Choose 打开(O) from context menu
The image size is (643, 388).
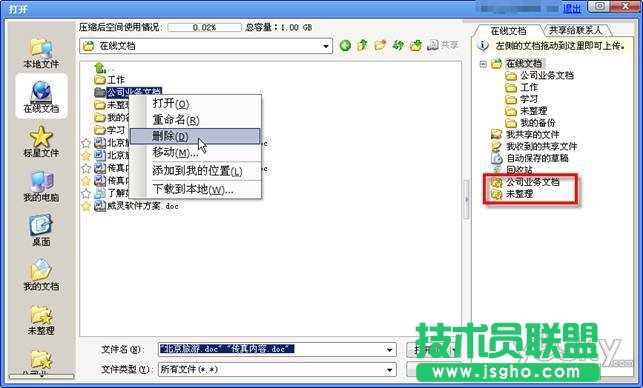[196, 103]
